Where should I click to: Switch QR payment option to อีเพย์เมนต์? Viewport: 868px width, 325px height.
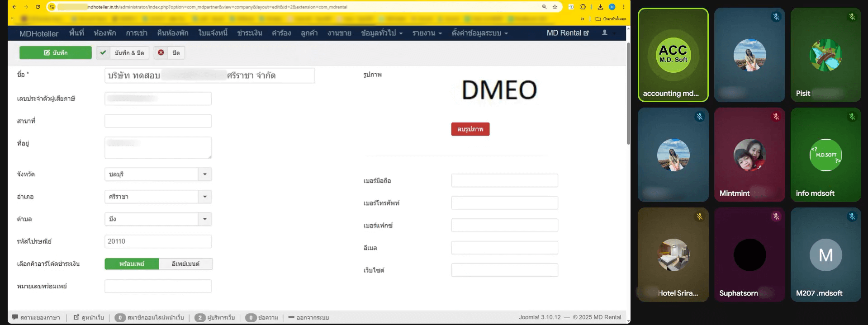pyautogui.click(x=185, y=264)
